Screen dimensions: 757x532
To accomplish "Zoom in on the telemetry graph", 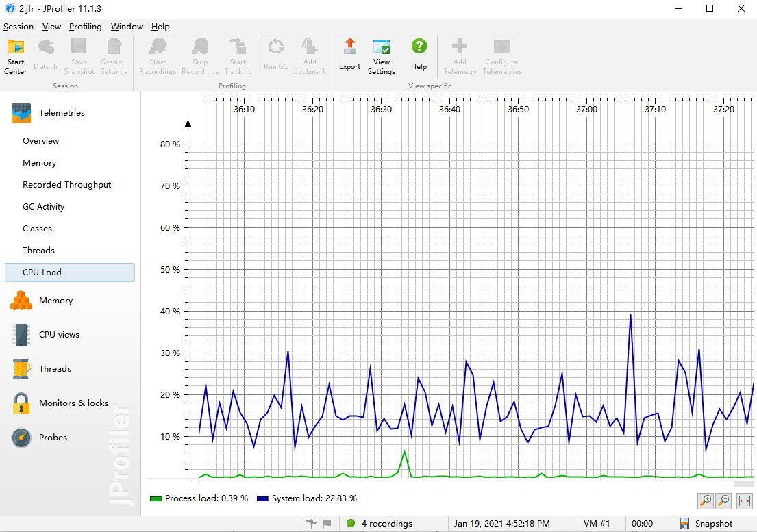I will point(705,501).
